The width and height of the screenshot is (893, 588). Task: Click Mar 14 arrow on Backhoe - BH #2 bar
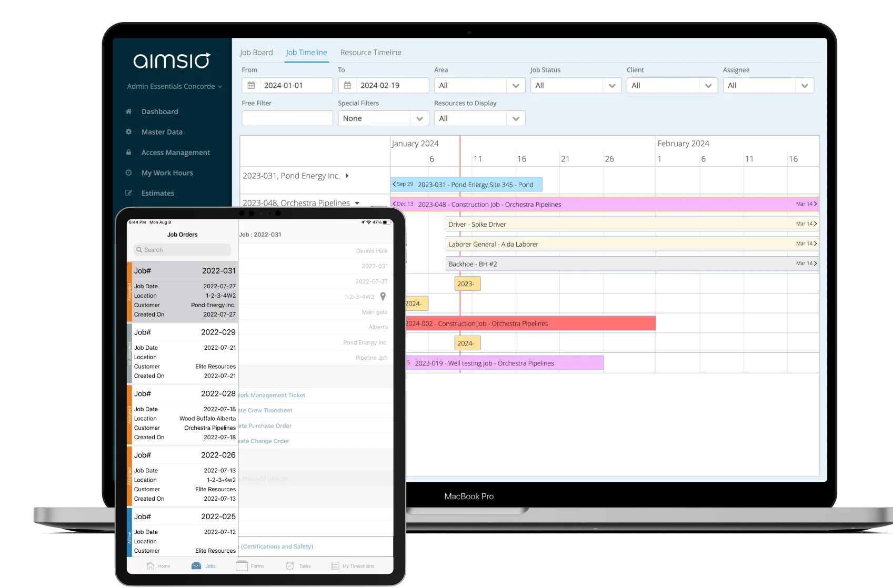click(x=816, y=263)
